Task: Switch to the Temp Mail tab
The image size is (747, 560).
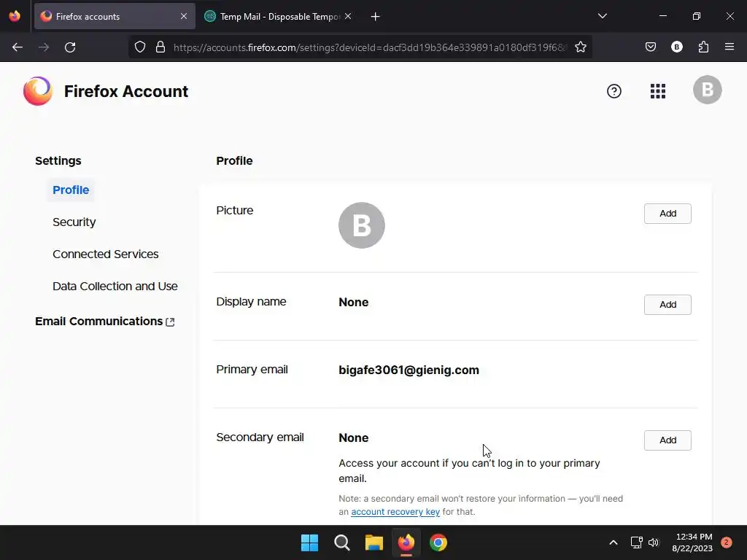Action: pos(279,16)
